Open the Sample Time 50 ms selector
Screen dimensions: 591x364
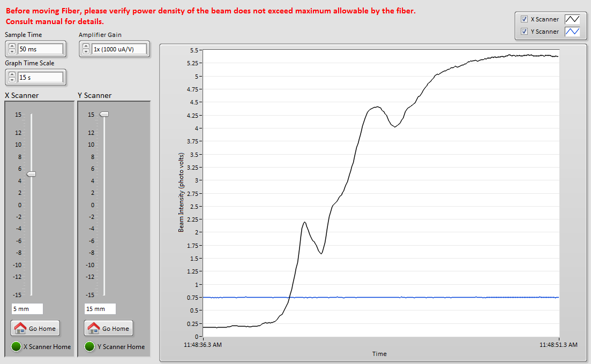pyautogui.click(x=40, y=49)
